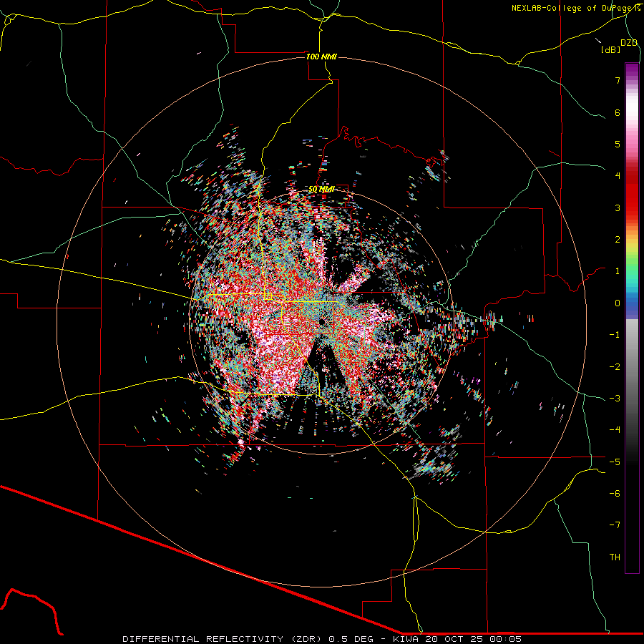Screen dimensions: 644x644
Task: Click the "1" tick label on the scale
Action: (618, 271)
